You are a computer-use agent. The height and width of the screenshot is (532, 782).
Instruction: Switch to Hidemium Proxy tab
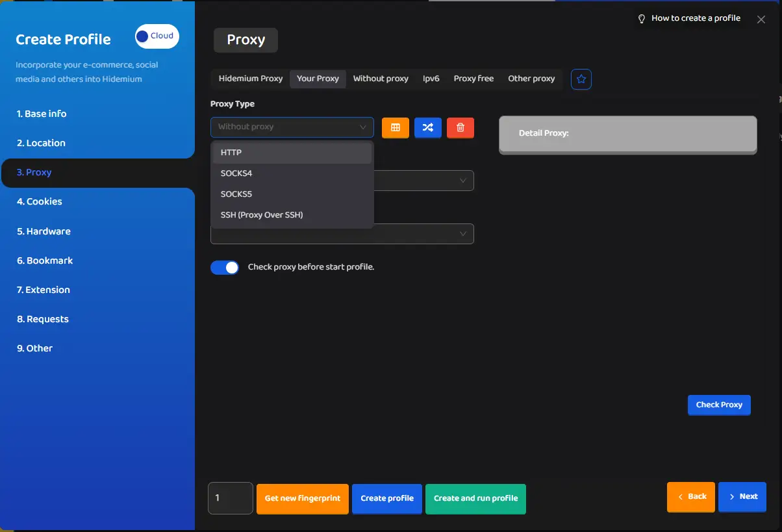(250, 79)
